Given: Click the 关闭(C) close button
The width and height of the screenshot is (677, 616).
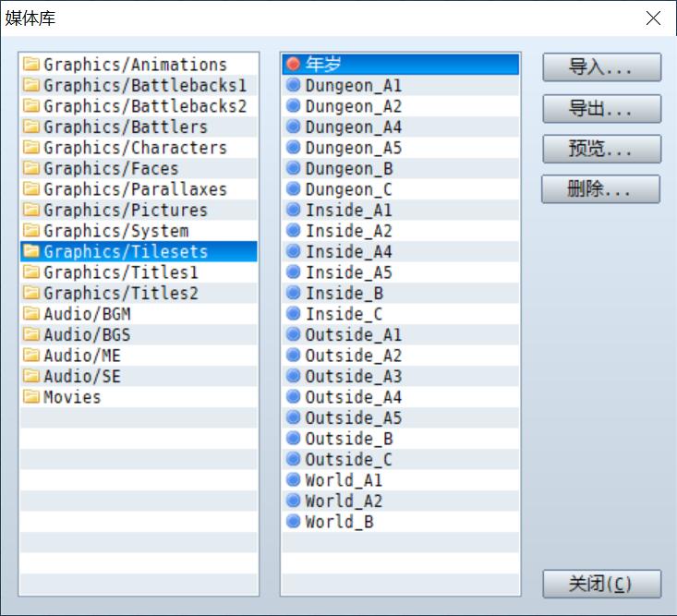Looking at the screenshot, I should point(601,584).
